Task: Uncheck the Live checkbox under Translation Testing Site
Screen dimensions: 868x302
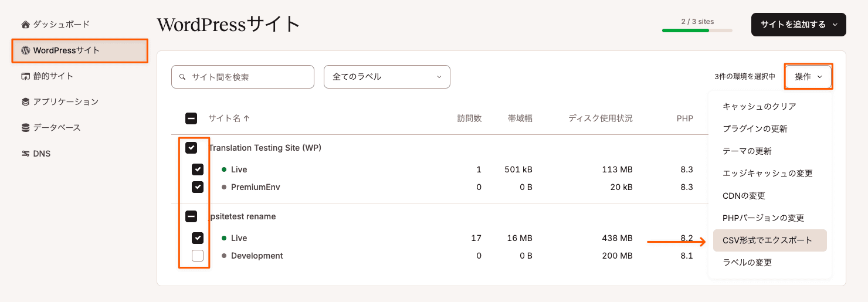Action: coord(198,169)
